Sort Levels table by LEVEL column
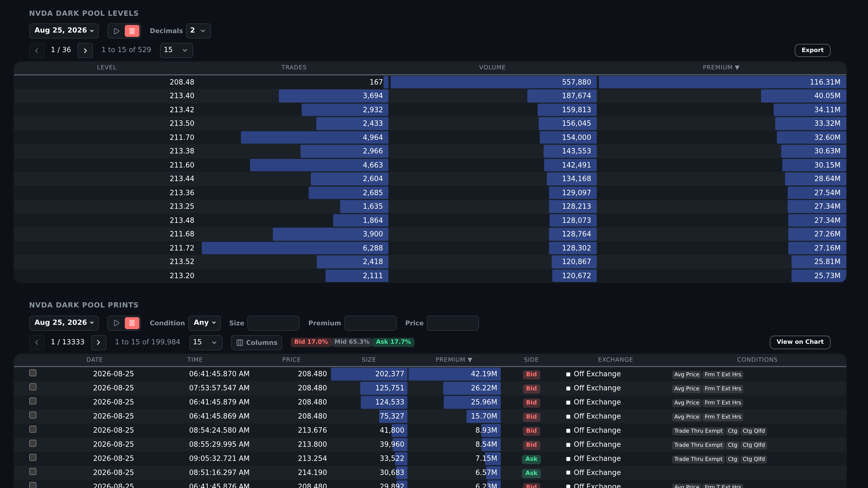The image size is (868, 488). tap(107, 67)
